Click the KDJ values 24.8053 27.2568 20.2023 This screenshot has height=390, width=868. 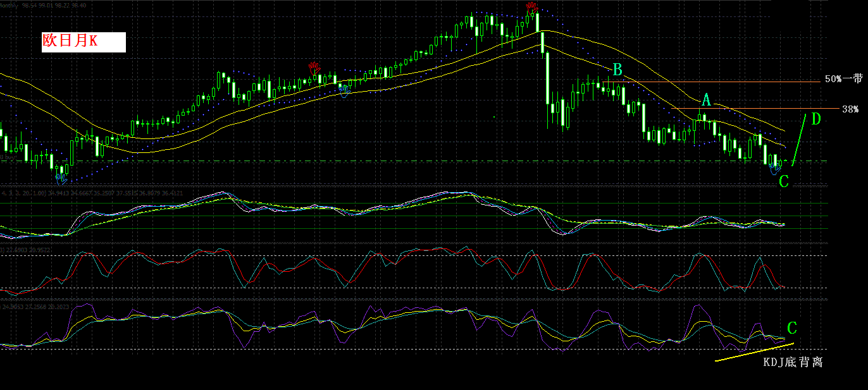35,307
